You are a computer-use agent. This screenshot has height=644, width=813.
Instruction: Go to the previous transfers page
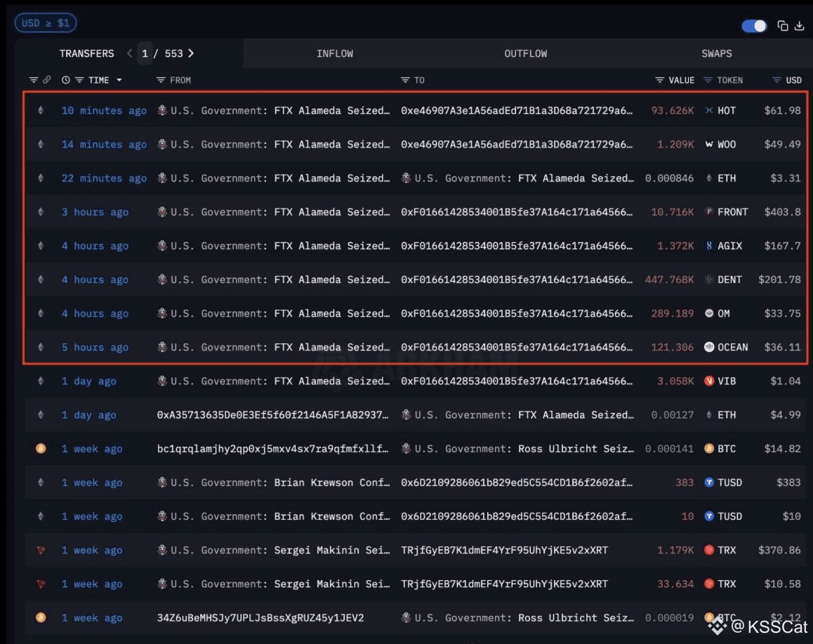(x=130, y=53)
